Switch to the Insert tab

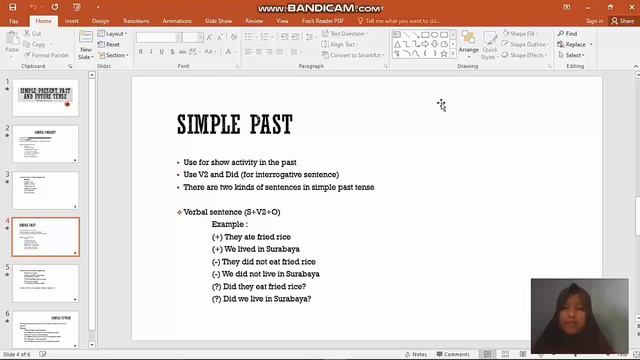tap(71, 21)
